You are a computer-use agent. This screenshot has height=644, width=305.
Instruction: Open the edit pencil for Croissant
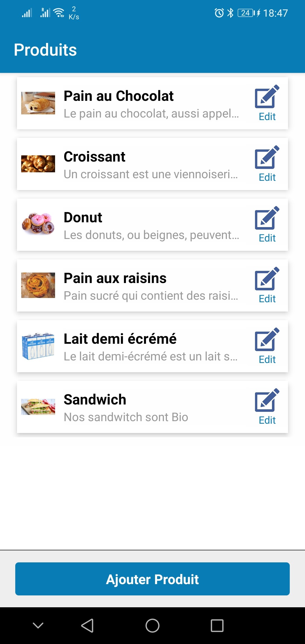[x=267, y=158]
